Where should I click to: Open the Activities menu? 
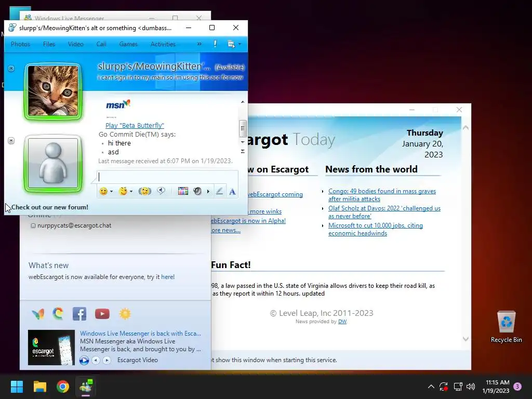163,44
